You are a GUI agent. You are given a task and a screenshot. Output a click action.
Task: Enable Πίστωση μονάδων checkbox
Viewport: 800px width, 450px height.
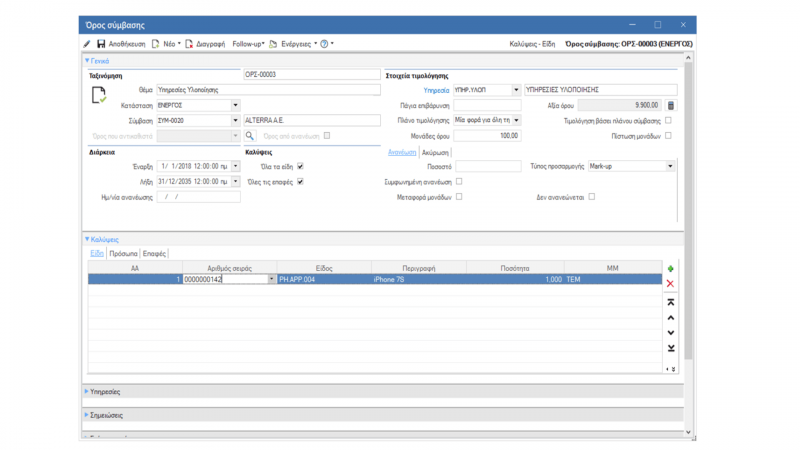point(668,136)
